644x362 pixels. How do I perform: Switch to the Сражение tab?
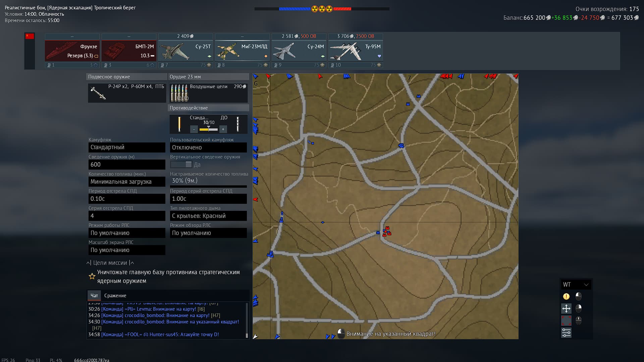(x=115, y=296)
